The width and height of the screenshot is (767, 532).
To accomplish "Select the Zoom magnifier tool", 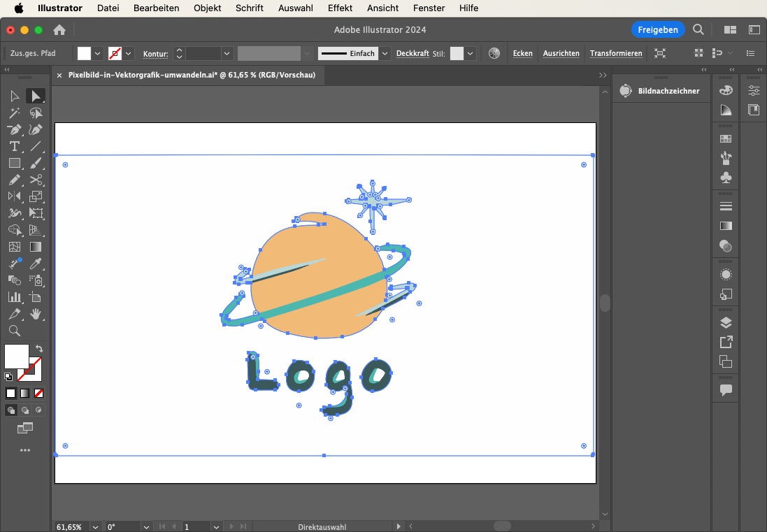I will (x=14, y=331).
